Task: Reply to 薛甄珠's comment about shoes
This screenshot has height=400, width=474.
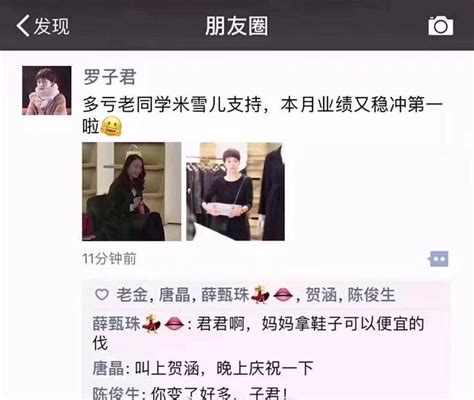Action: point(258,333)
